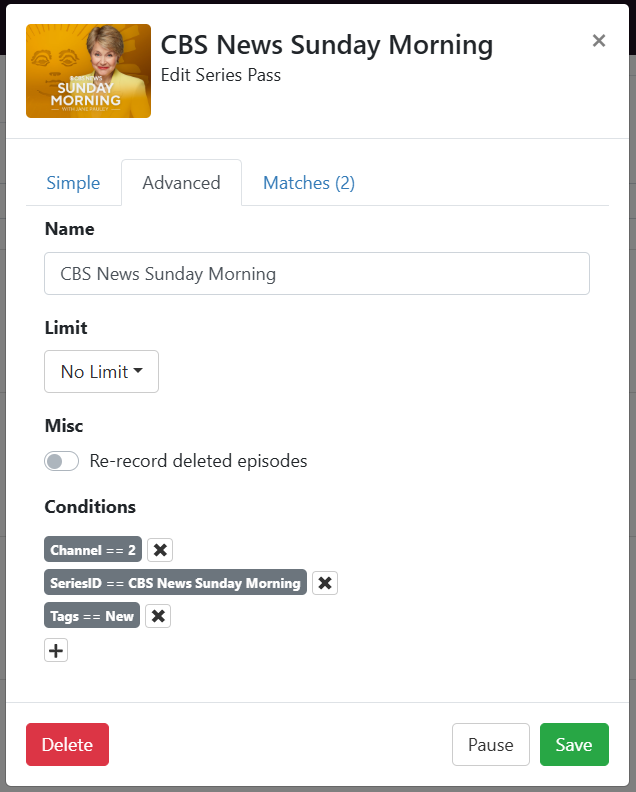This screenshot has width=636, height=792.
Task: Remove the SeriesID condition with its X icon
Action: (x=325, y=583)
